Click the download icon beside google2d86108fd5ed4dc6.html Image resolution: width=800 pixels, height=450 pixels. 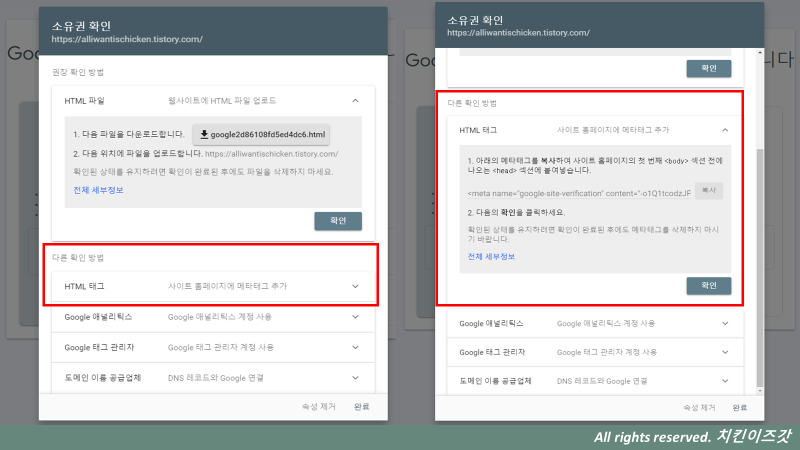click(x=204, y=135)
